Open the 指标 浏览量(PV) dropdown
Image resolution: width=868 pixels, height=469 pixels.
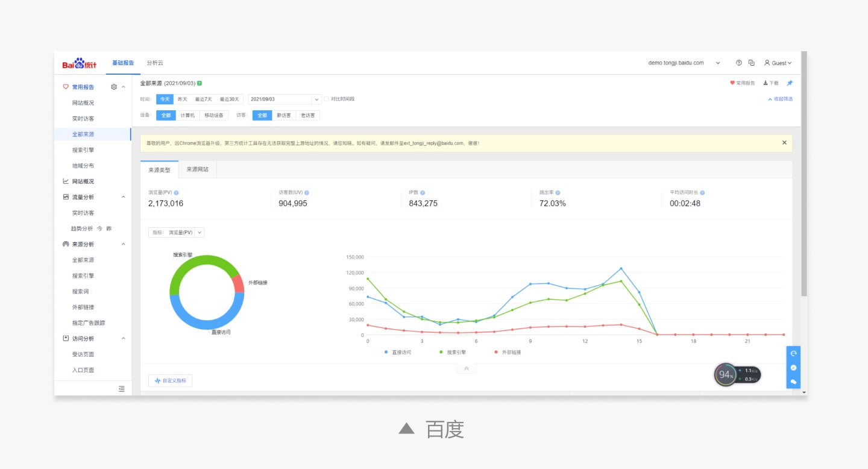pos(177,232)
